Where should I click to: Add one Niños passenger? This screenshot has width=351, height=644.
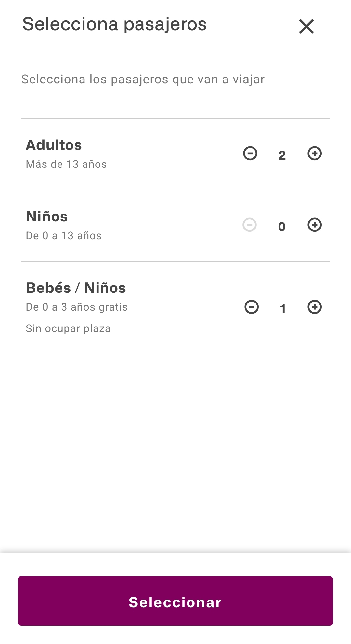point(315,225)
